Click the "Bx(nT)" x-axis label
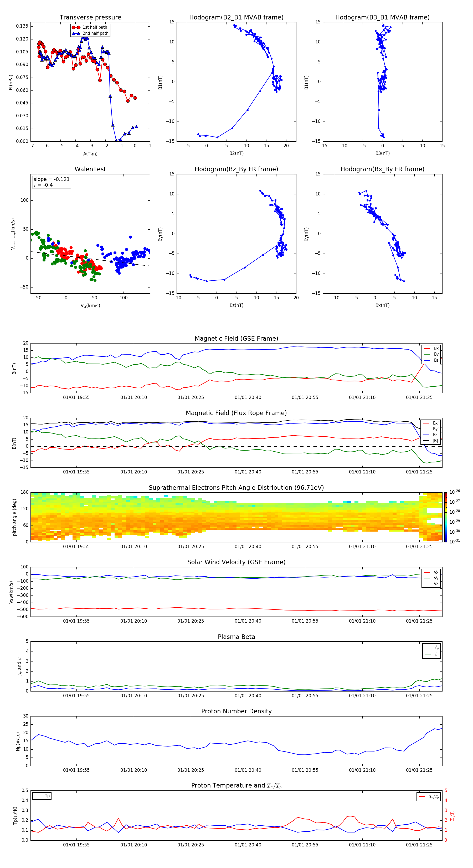This screenshot has height=868, width=473. (382, 305)
